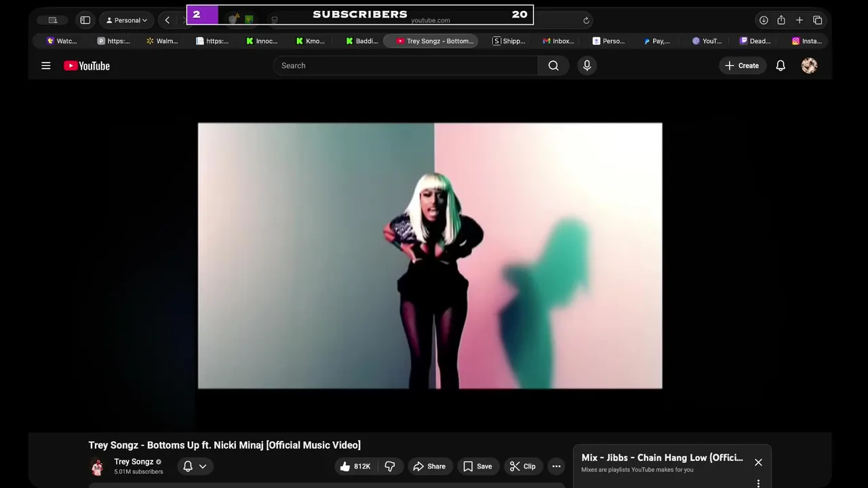Switch to the Shipp... tab
Image resolution: width=868 pixels, height=488 pixels.
click(x=509, y=41)
